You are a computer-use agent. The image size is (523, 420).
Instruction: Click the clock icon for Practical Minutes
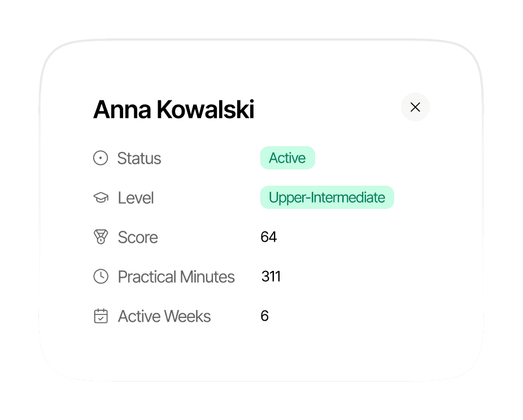click(101, 277)
